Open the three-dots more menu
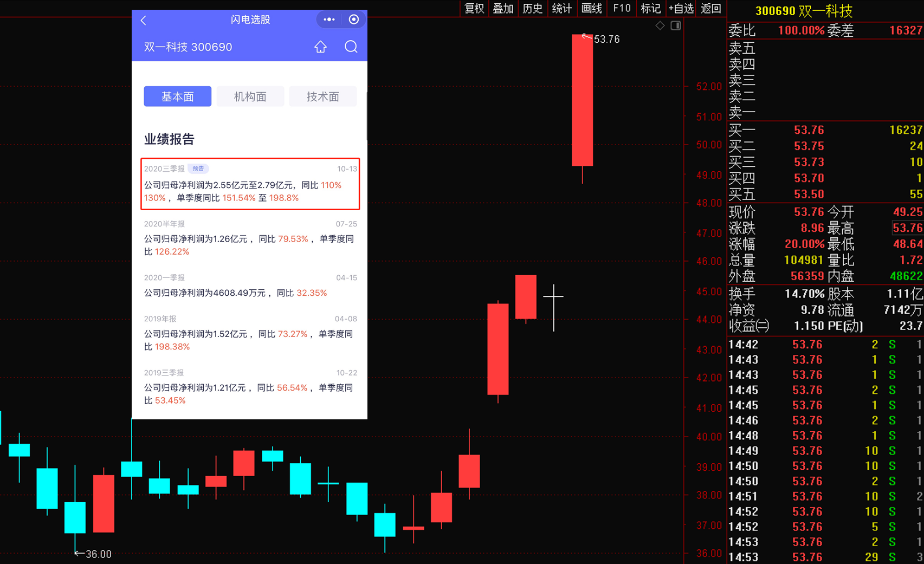The width and height of the screenshot is (924, 564). (x=329, y=20)
